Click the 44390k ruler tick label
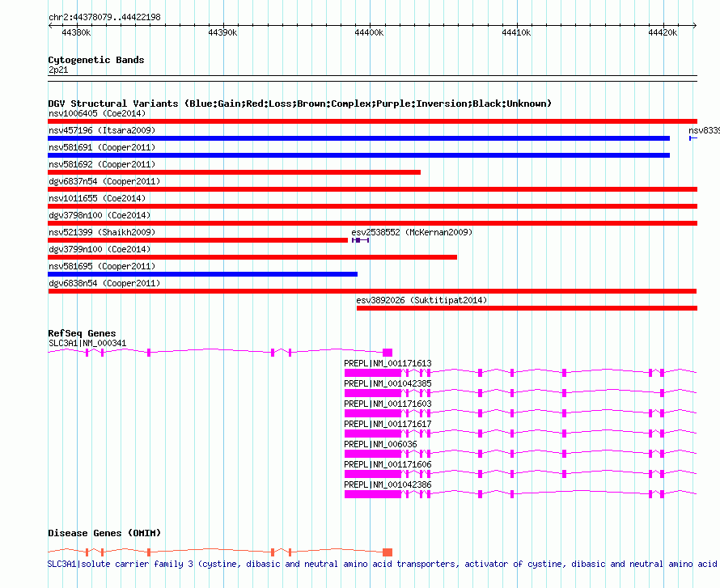Image resolution: width=720 pixels, height=588 pixels. [x=222, y=32]
